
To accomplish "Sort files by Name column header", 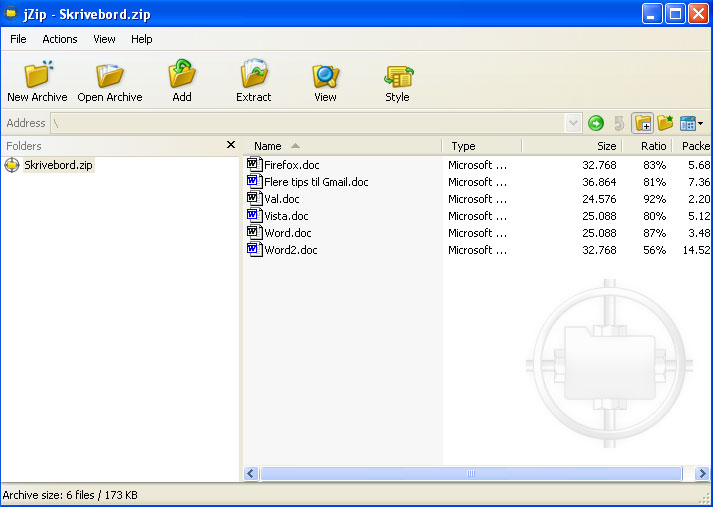I will (x=268, y=146).
